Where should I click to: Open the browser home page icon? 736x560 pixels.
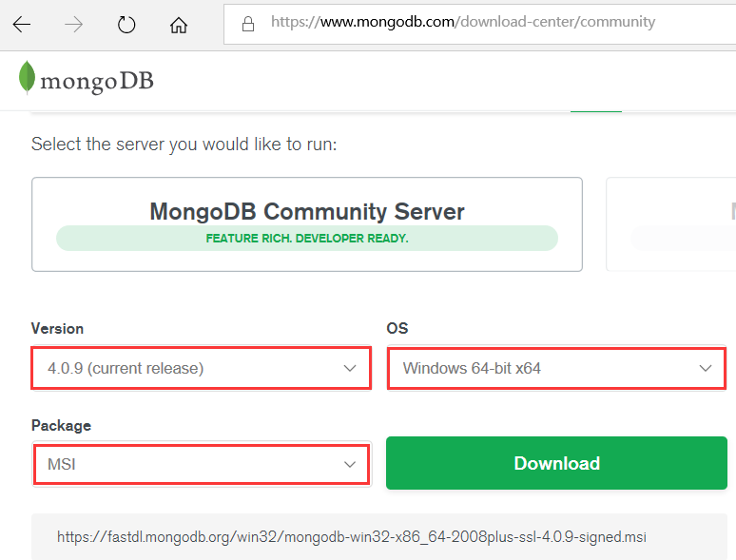pyautogui.click(x=179, y=25)
